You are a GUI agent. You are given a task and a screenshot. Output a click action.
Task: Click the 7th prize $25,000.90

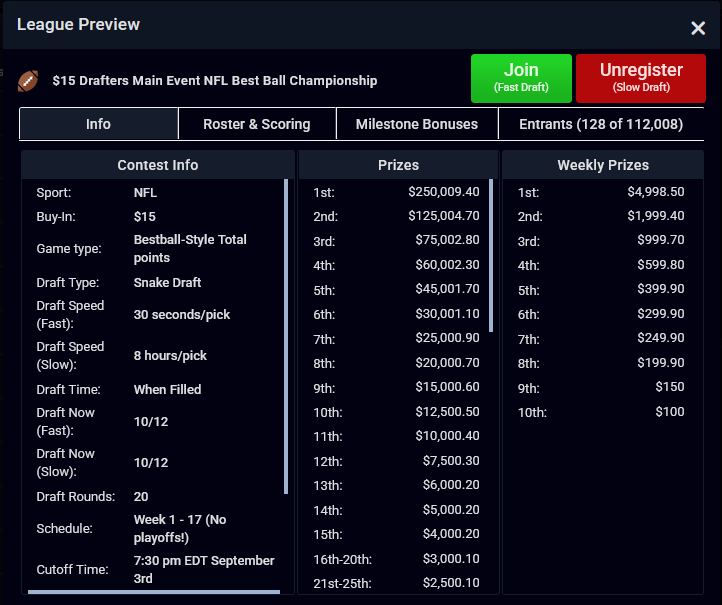click(447, 337)
